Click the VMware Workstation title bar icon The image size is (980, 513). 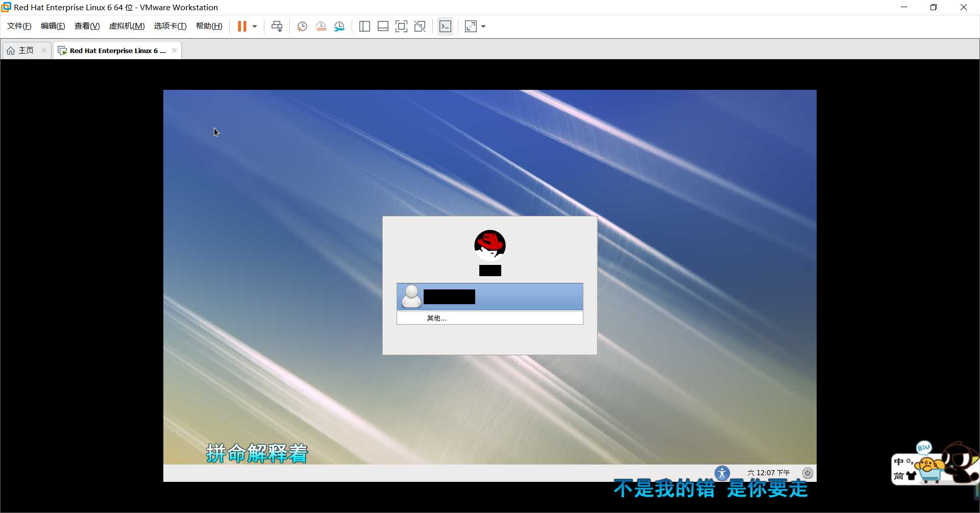(x=6, y=7)
